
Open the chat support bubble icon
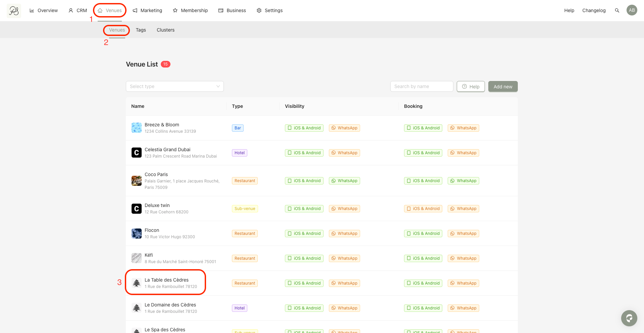click(x=629, y=318)
